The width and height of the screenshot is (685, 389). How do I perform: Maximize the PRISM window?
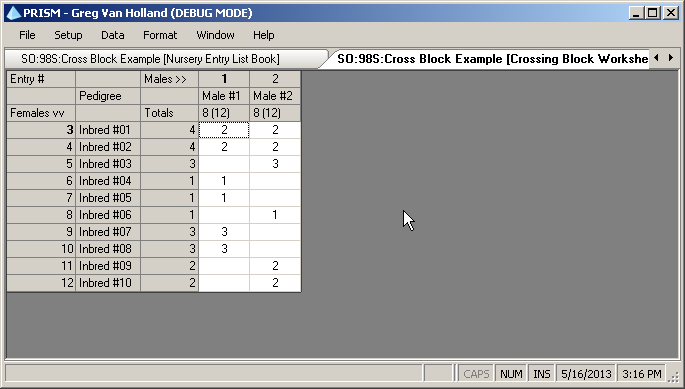653,13
